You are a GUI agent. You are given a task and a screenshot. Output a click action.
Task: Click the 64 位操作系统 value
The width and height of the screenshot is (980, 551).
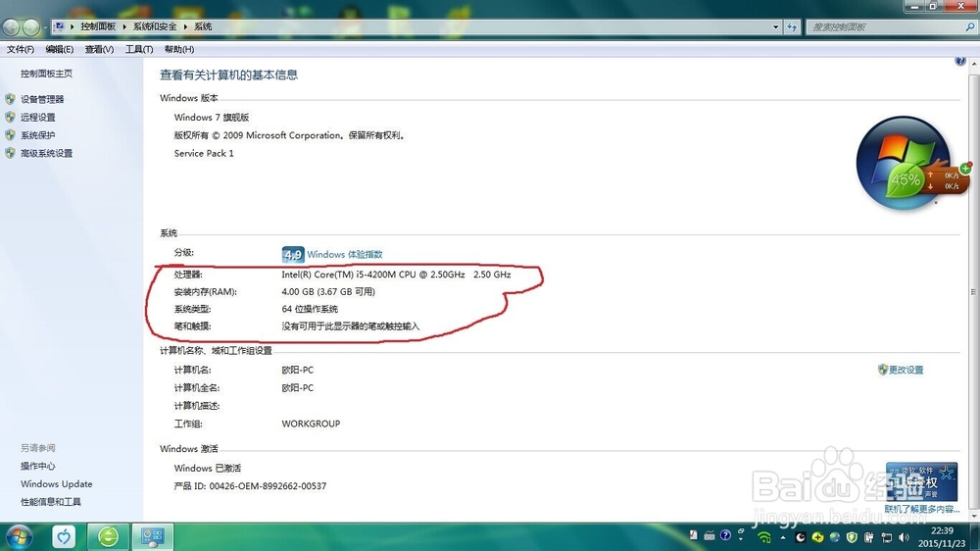(310, 309)
